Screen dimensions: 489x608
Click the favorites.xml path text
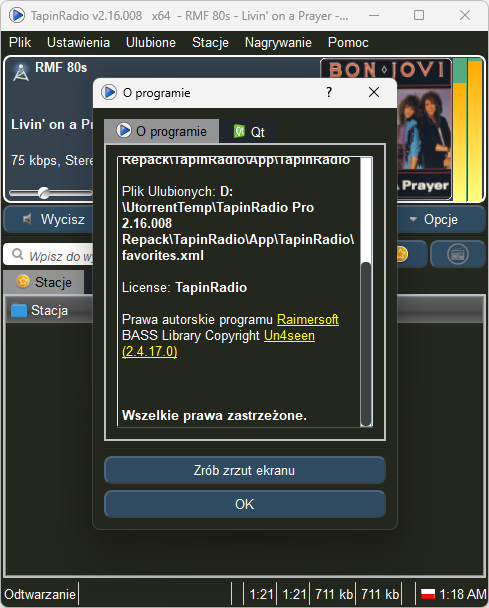(162, 255)
